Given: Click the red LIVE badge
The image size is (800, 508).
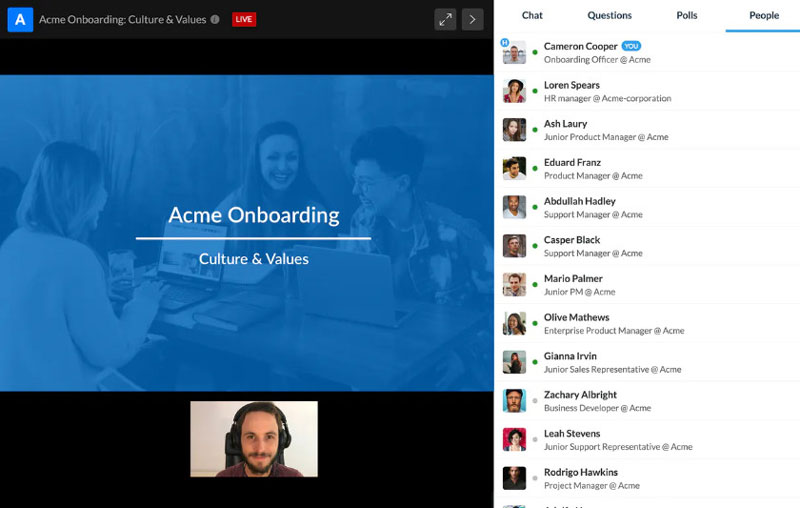Looking at the screenshot, I should tap(243, 19).
